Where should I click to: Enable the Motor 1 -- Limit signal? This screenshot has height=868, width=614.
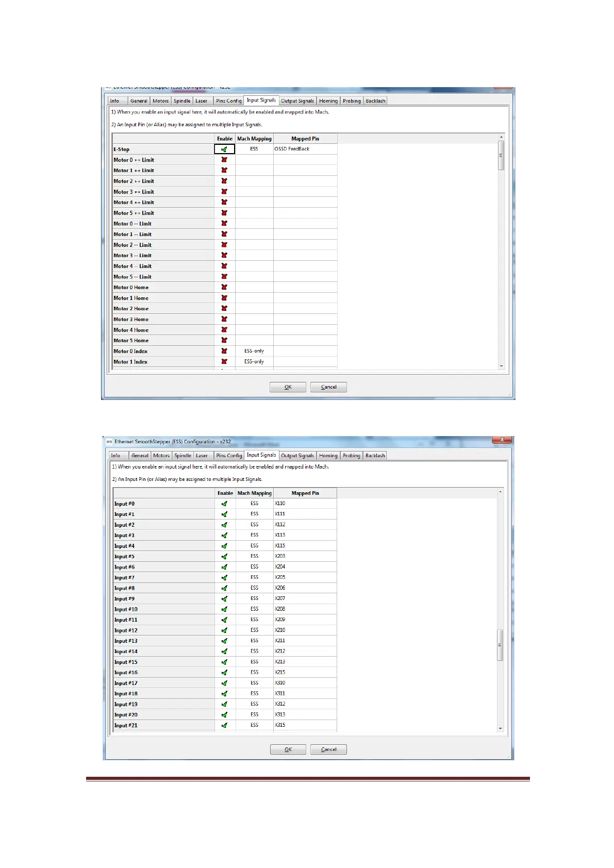click(224, 234)
